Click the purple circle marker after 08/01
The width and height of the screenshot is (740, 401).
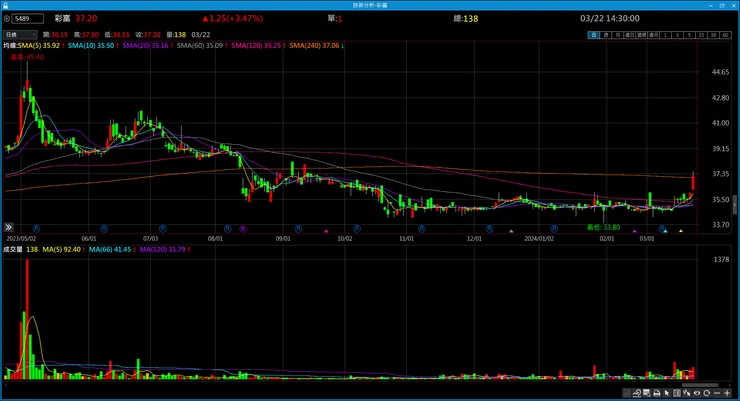pyautogui.click(x=243, y=229)
